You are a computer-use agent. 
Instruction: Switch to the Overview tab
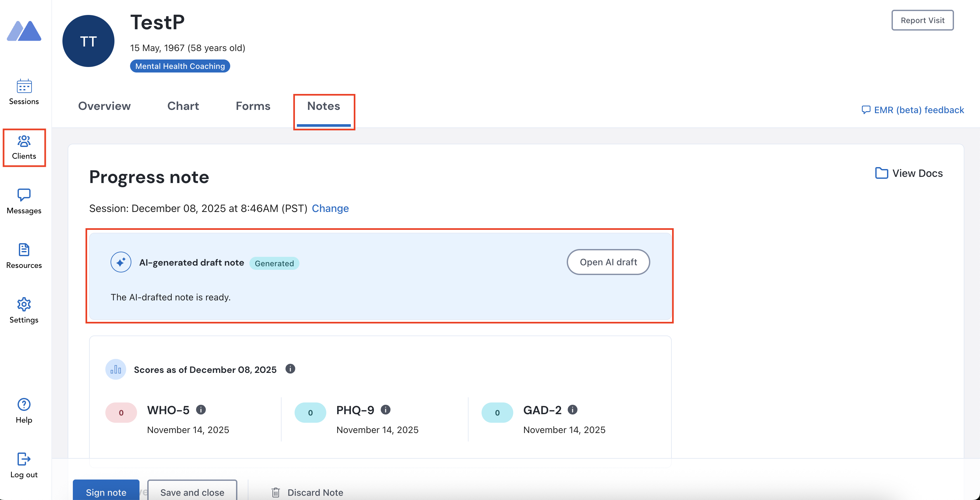(104, 106)
